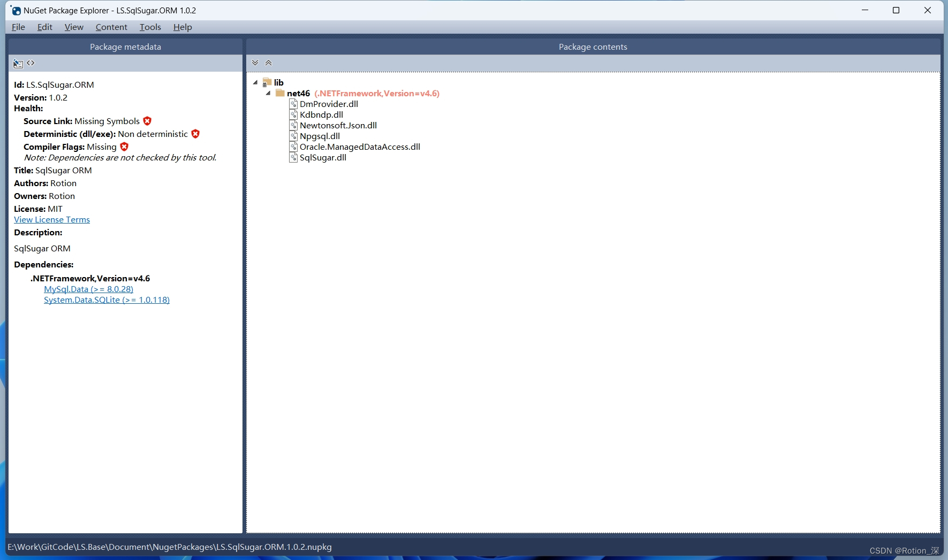
Task: Click the Non deterministic warning shield
Action: click(195, 133)
